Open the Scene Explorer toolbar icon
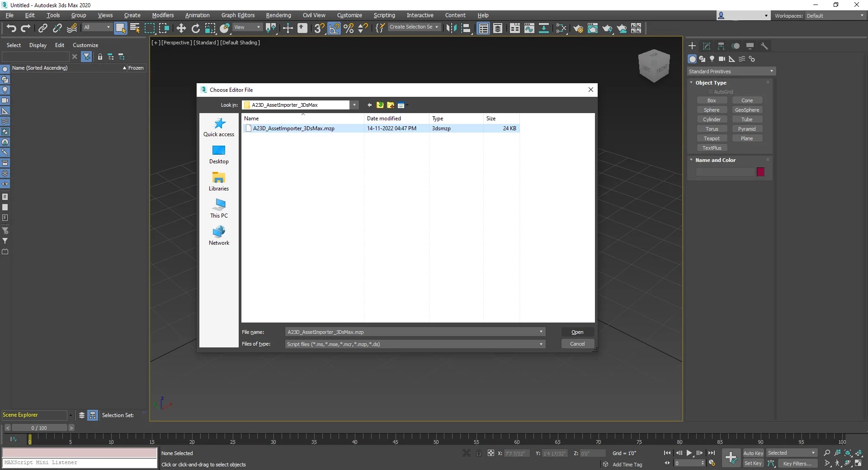Screen dimensions: 868x470 484,28
